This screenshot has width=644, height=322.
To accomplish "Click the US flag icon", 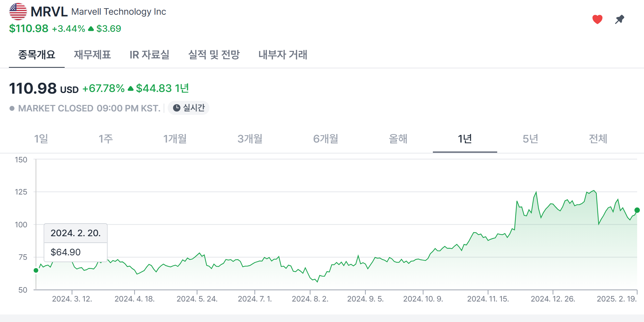I will (x=18, y=12).
